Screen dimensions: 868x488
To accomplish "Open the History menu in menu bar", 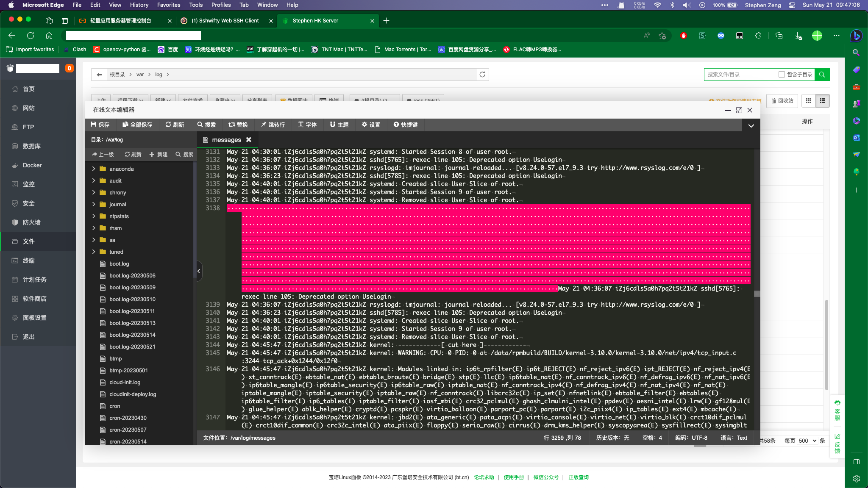I will point(139,5).
